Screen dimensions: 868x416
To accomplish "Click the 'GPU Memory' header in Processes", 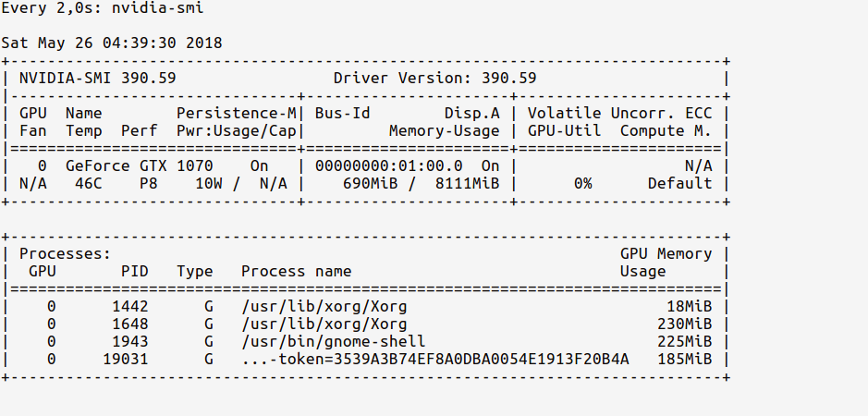I will tap(666, 254).
